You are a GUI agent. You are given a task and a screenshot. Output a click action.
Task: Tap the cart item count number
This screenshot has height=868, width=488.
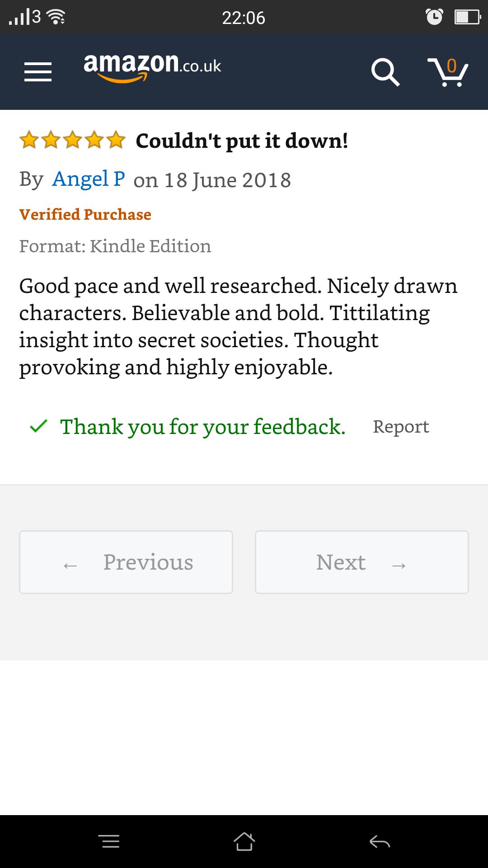point(451,66)
